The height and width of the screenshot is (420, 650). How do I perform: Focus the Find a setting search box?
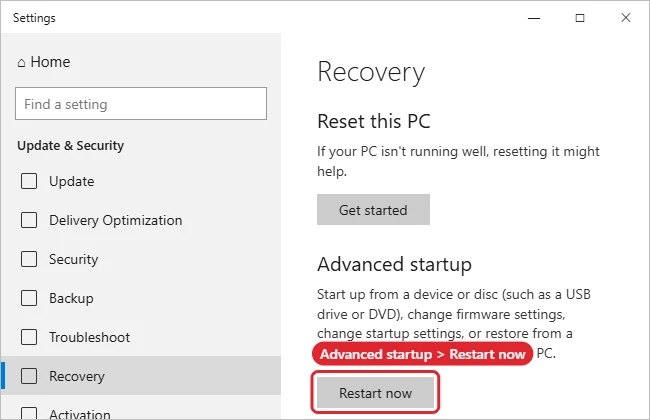pyautogui.click(x=141, y=104)
